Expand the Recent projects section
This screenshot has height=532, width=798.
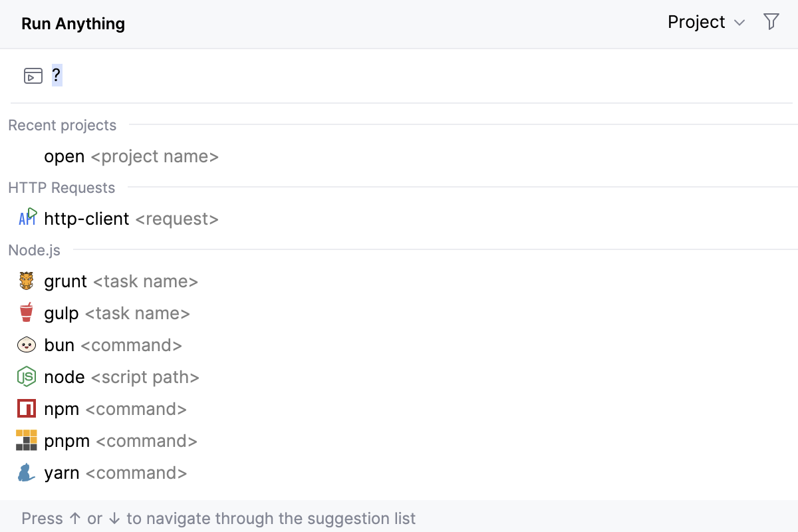click(62, 125)
